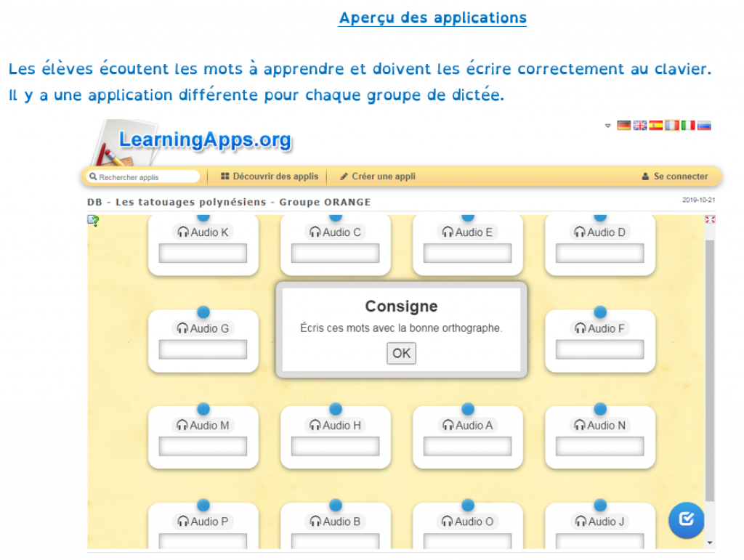Image resolution: width=744 pixels, height=560 pixels.
Task: Click the answer field under Audio G
Action: [203, 349]
